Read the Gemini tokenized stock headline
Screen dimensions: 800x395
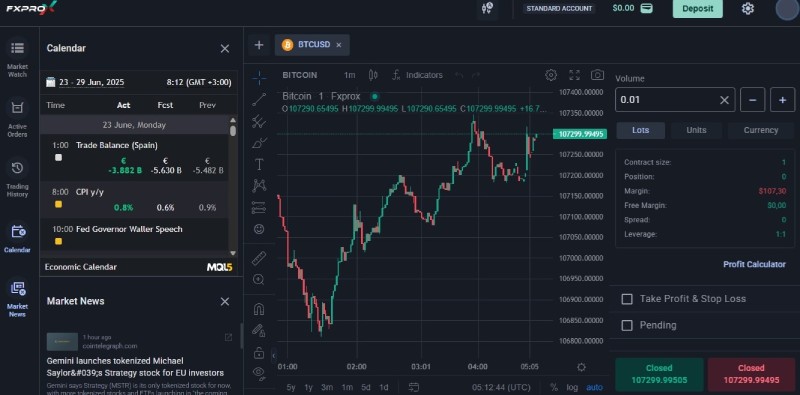(x=135, y=367)
